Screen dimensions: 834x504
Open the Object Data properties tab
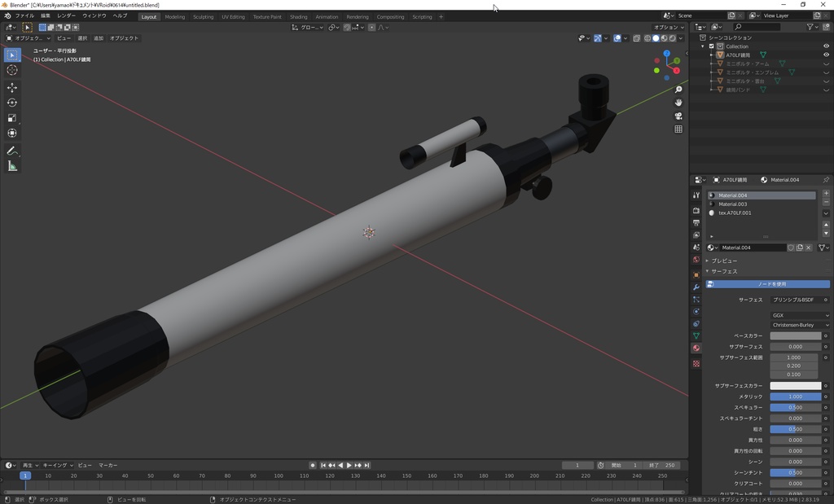(696, 336)
